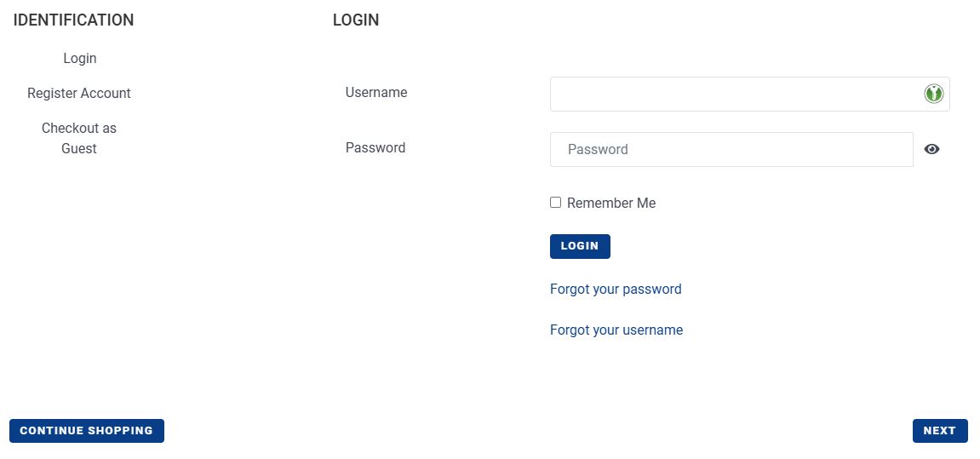This screenshot has height=459, width=980.
Task: Click the LOGIN form heading
Action: coord(356,20)
